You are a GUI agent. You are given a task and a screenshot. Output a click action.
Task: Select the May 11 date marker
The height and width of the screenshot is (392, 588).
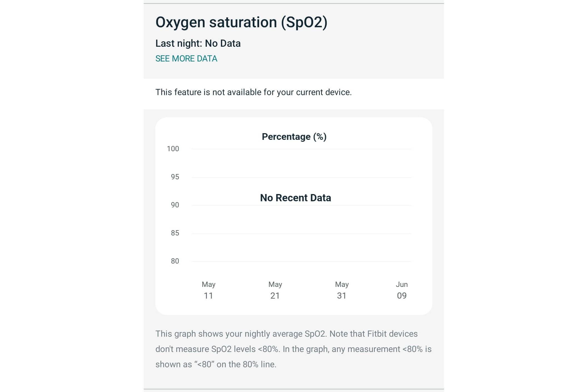pyautogui.click(x=209, y=290)
